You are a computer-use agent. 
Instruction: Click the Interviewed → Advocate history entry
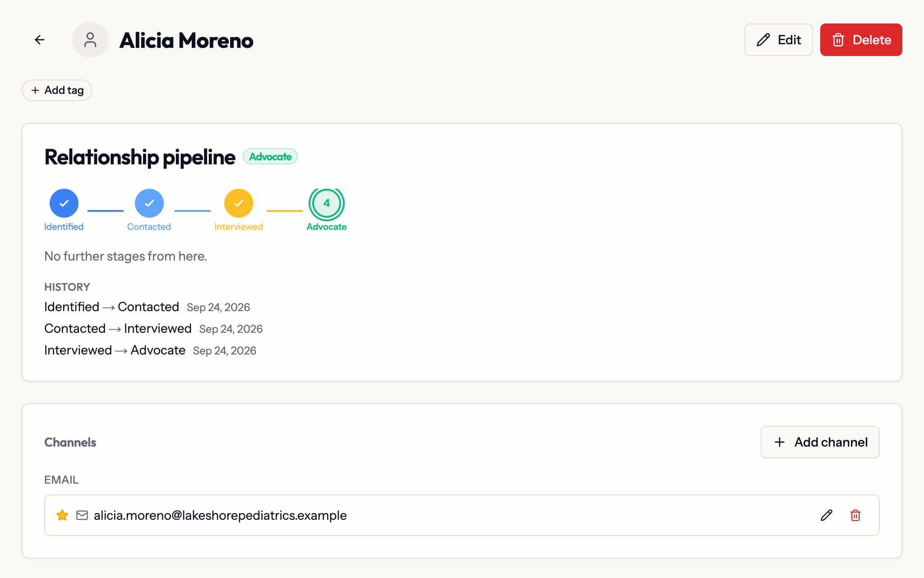[x=150, y=350]
